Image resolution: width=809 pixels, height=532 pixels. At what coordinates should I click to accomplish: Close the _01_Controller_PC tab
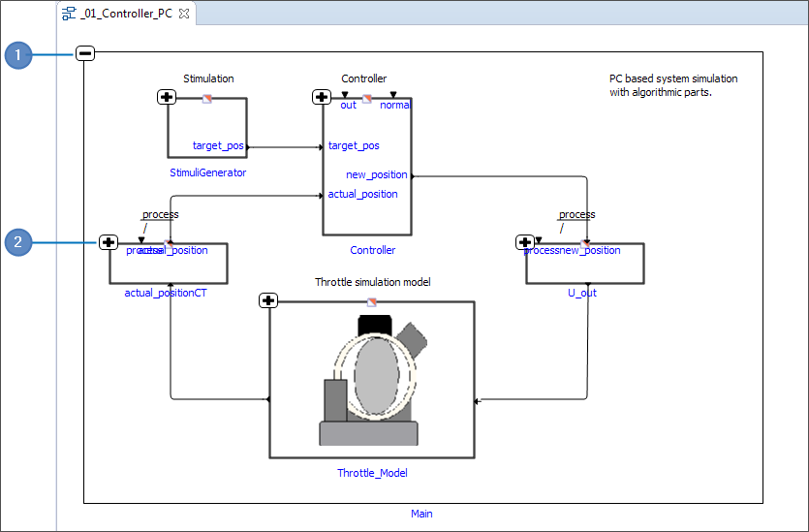184,14
